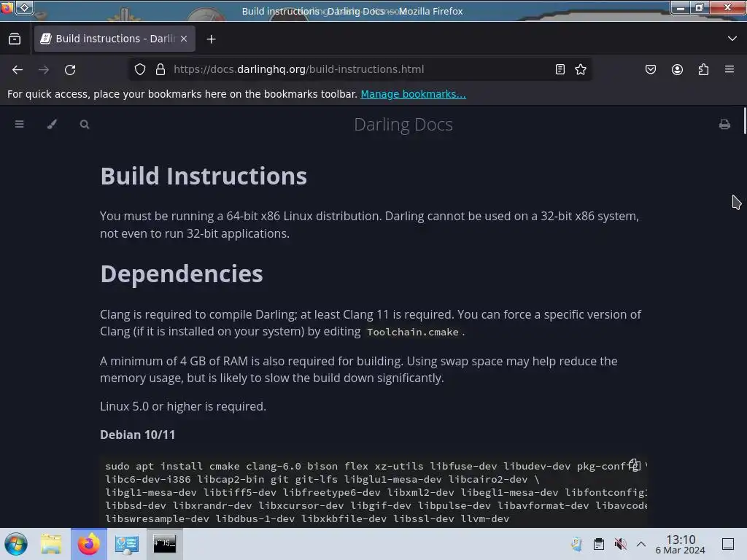Open the docs search bar
The width and height of the screenshot is (747, 560).
tap(85, 124)
